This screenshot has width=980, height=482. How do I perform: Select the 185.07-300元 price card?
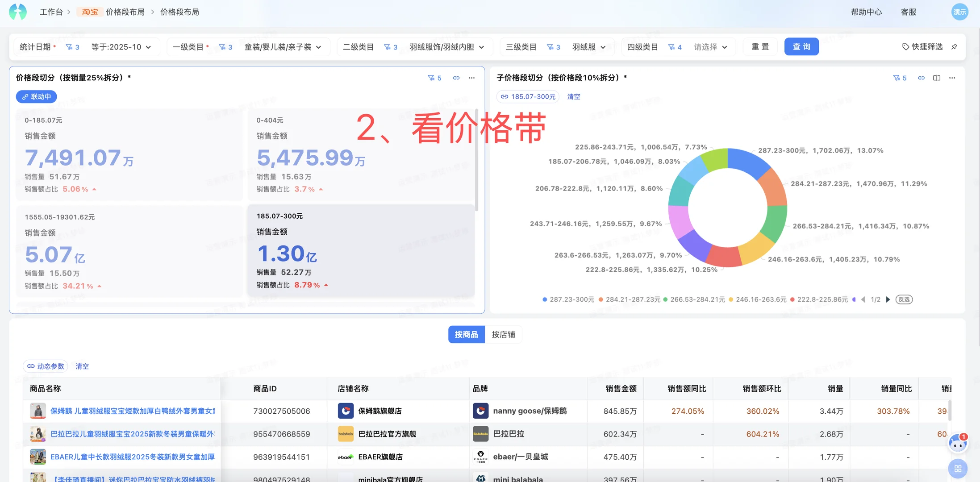click(361, 250)
